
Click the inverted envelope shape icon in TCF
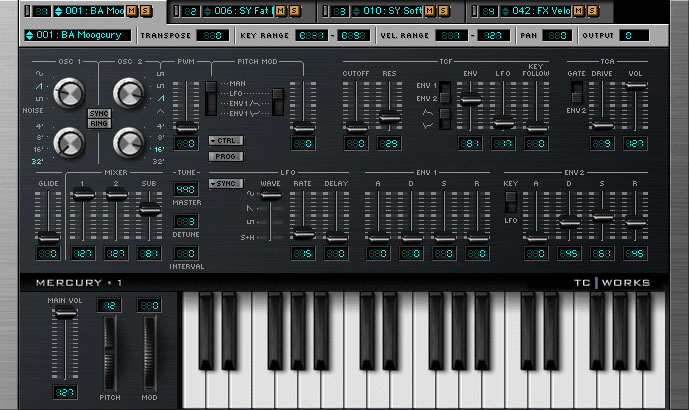(x=428, y=126)
